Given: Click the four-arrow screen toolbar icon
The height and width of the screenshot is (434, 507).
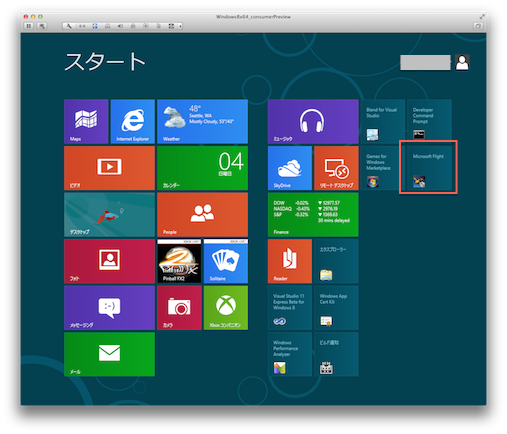Looking at the screenshot, I should click(x=171, y=26).
